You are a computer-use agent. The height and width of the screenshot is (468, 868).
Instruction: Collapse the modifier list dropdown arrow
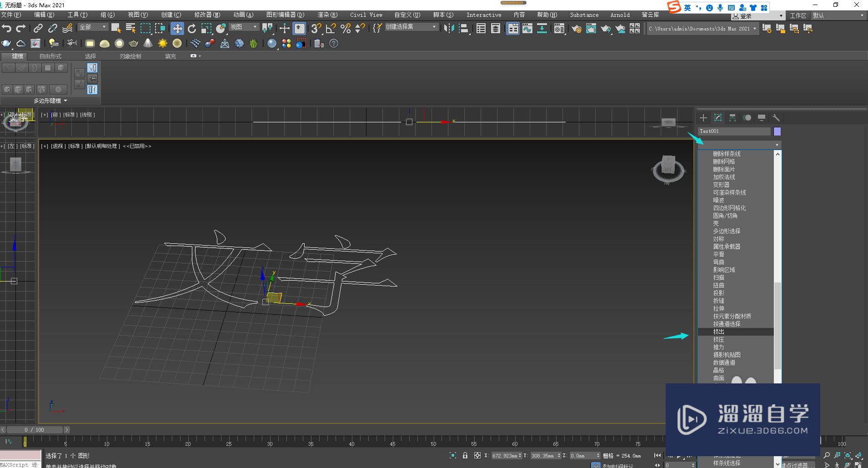(x=777, y=145)
